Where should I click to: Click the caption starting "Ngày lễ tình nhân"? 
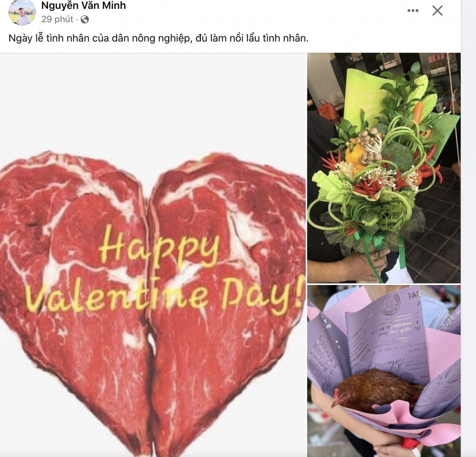[159, 38]
